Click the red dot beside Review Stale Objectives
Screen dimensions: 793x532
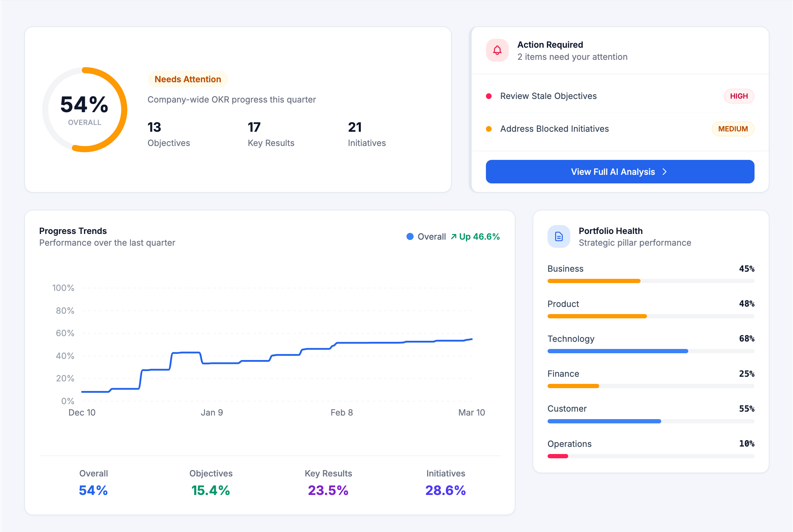pyautogui.click(x=488, y=96)
